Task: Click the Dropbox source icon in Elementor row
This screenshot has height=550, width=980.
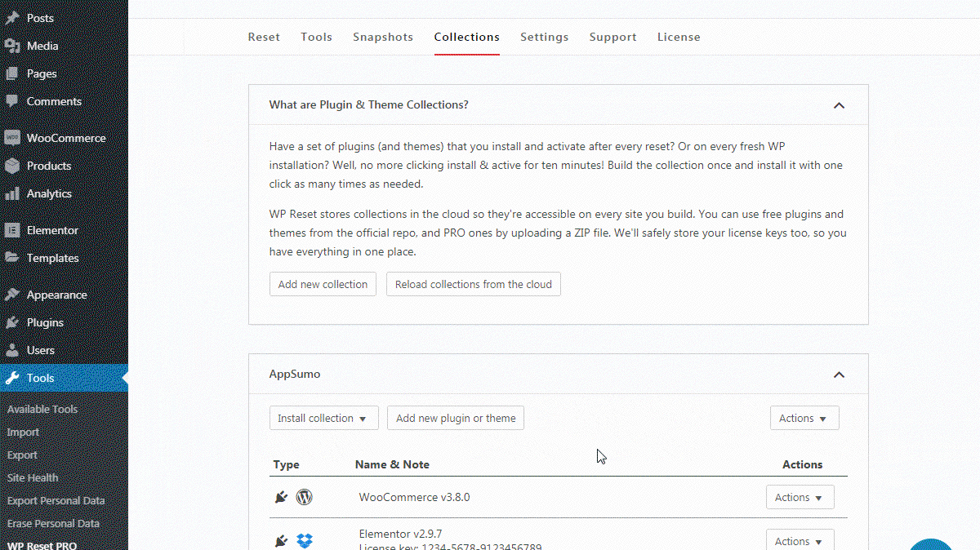Action: [305, 541]
